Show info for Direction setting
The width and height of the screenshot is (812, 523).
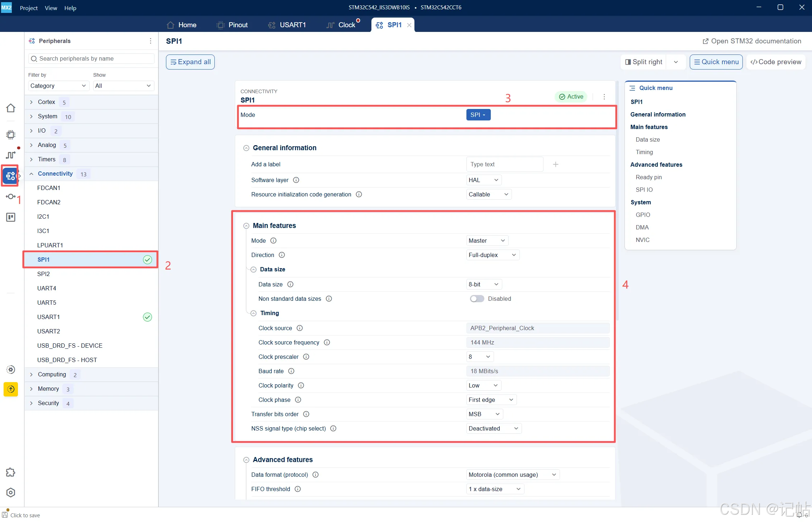(282, 255)
